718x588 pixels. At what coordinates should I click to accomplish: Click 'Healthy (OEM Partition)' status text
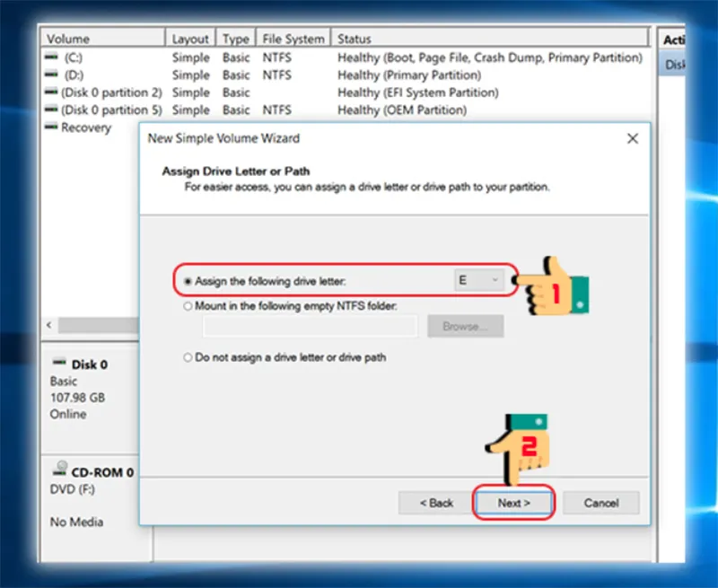tap(402, 110)
